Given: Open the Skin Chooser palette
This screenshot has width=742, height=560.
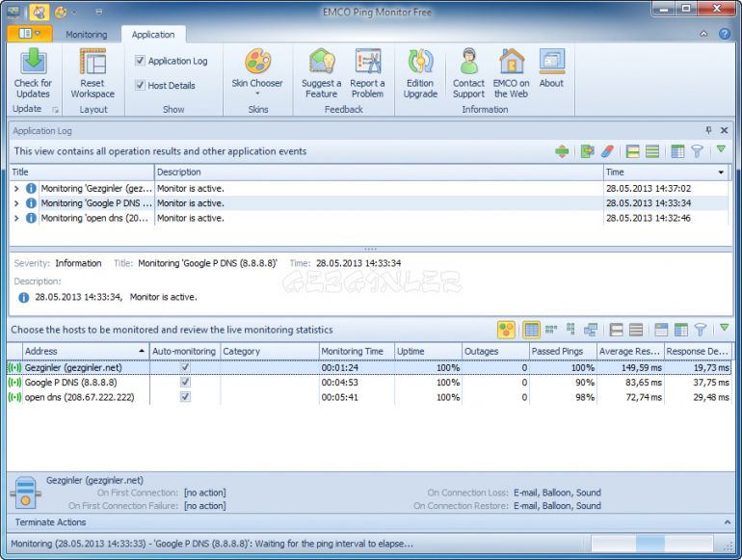Looking at the screenshot, I should (x=257, y=62).
